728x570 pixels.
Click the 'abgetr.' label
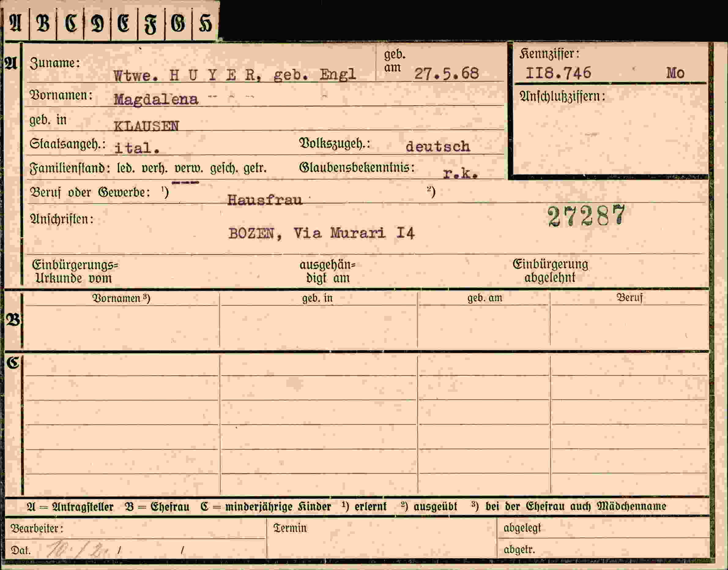coord(519,549)
